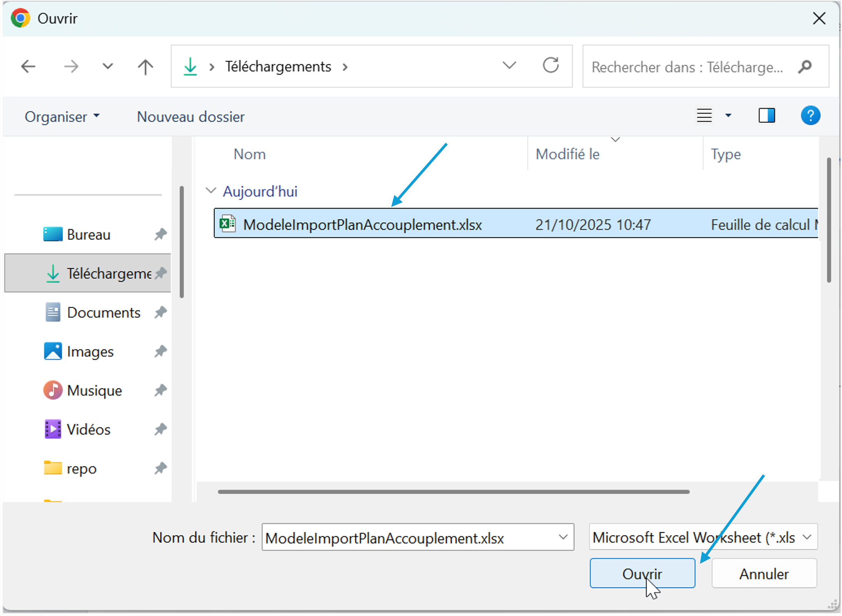Unpin Musique using its pin icon

tap(161, 390)
